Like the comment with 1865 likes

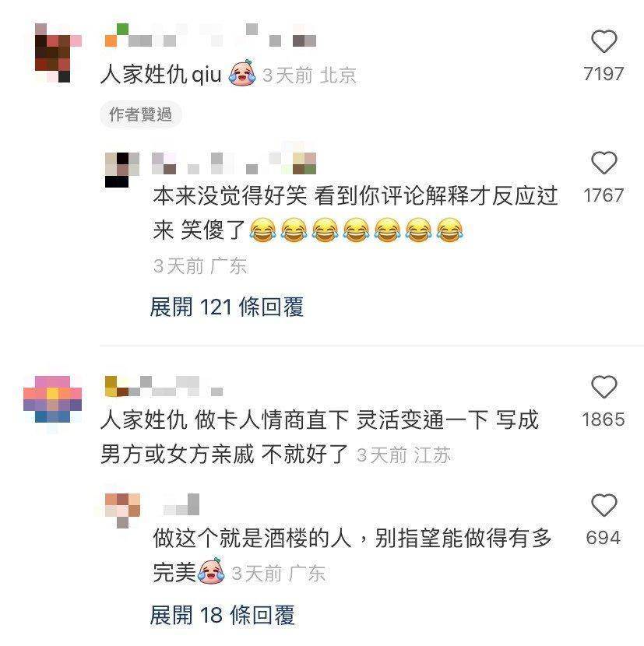(x=604, y=387)
